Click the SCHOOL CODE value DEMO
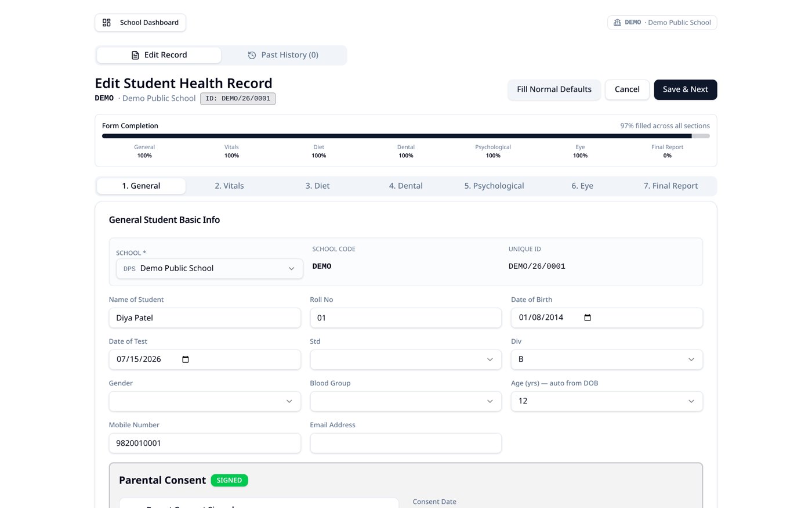 tap(322, 266)
